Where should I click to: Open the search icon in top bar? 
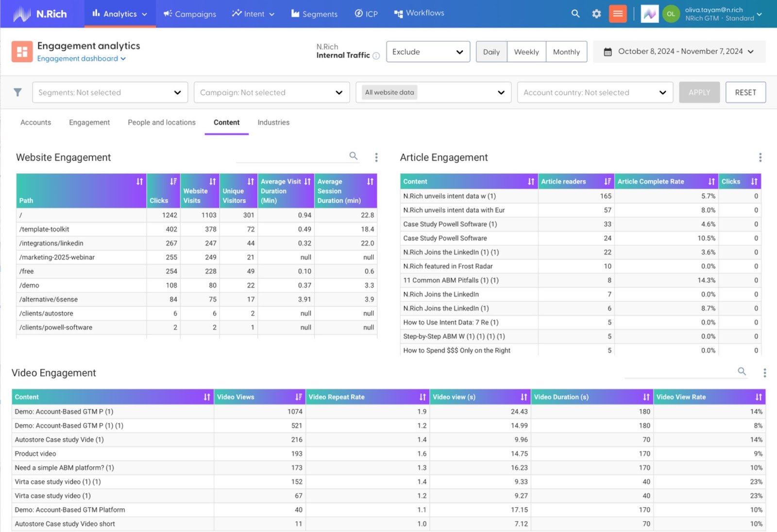click(x=575, y=14)
